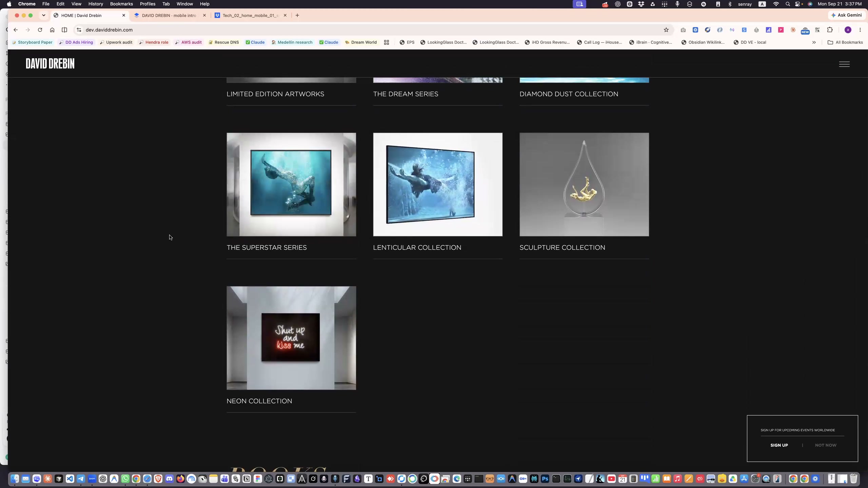Image resolution: width=868 pixels, height=488 pixels.
Task: Open the side panel icon in toolbar
Action: (64, 30)
